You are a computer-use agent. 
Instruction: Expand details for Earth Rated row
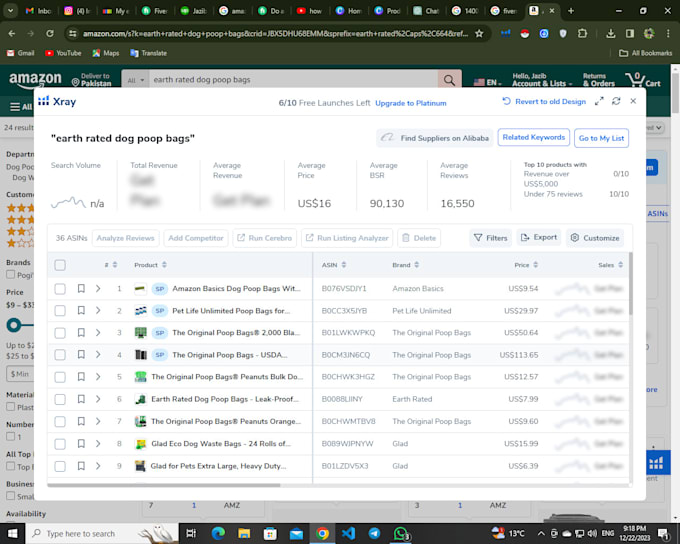click(x=98, y=399)
